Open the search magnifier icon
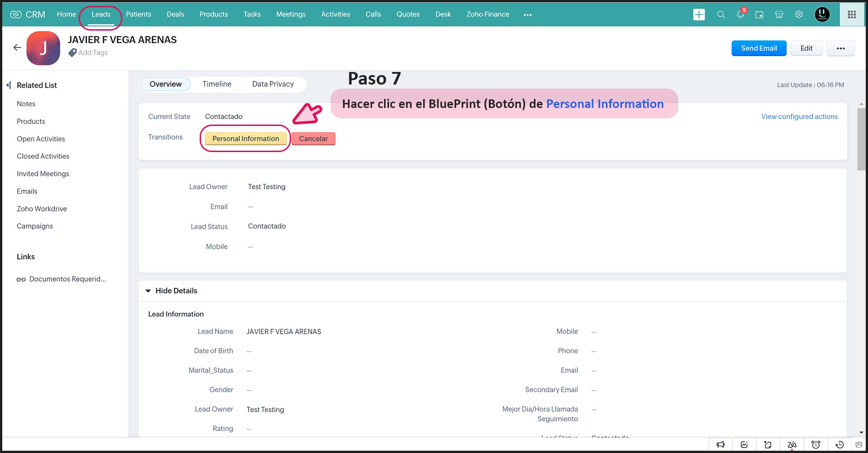 click(x=721, y=14)
